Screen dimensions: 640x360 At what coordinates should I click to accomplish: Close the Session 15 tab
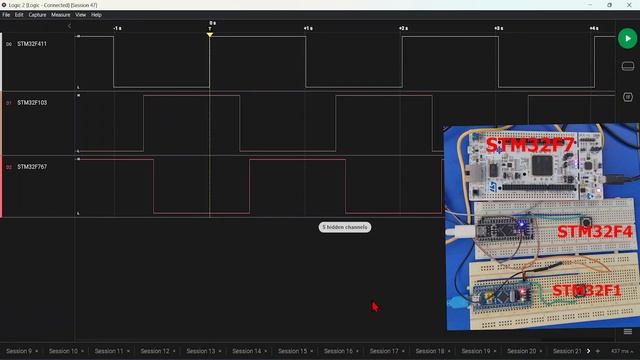311,351
